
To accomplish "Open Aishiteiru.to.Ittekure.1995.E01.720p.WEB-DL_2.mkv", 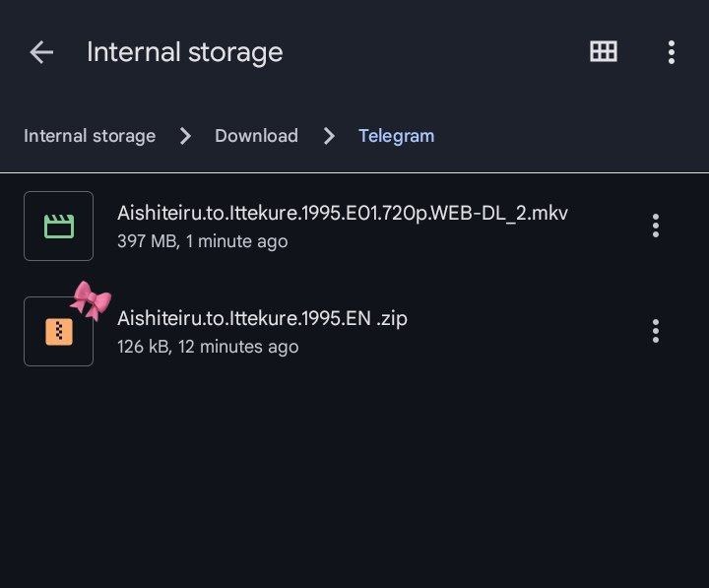I will tap(342, 213).
